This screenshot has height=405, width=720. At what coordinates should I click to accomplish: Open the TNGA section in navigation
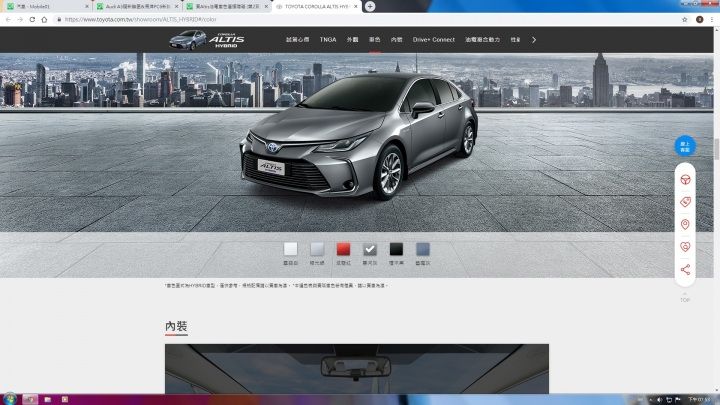[328, 40]
